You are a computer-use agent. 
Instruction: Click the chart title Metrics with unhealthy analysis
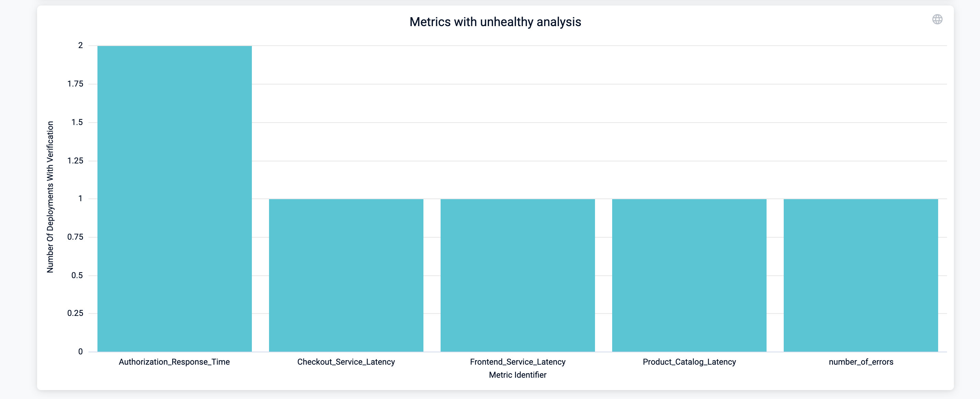pyautogui.click(x=495, y=22)
